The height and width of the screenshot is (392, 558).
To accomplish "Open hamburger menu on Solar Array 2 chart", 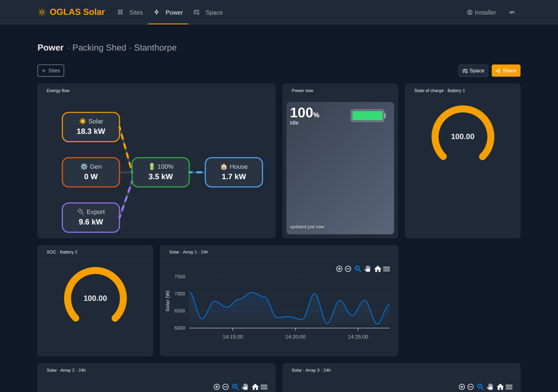I will [264, 387].
